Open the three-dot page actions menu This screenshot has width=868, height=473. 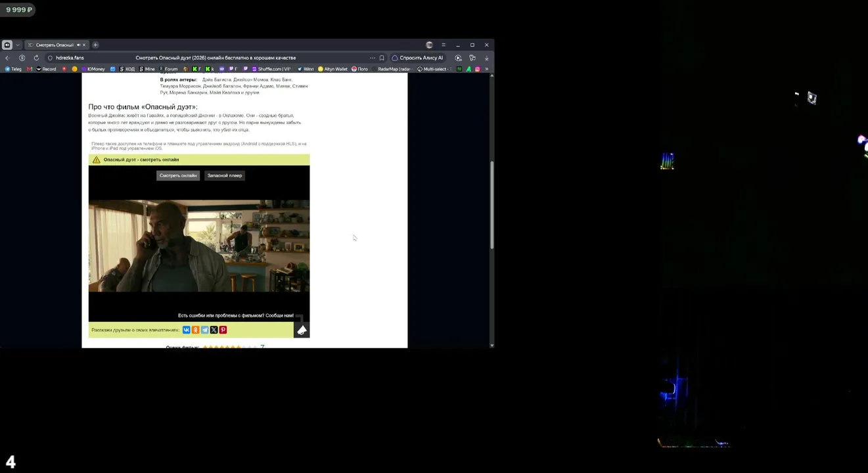[373, 58]
